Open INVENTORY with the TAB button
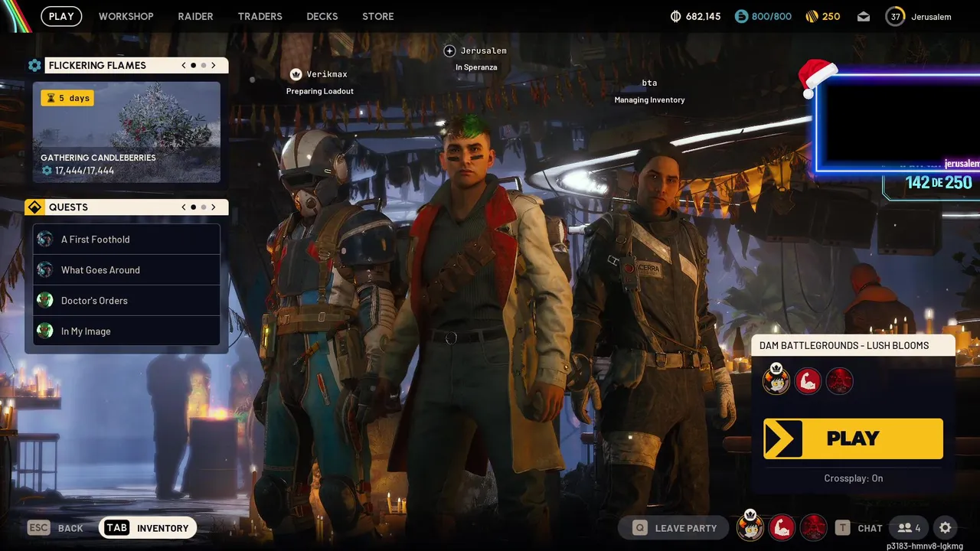The width and height of the screenshot is (980, 551). pyautogui.click(x=148, y=528)
